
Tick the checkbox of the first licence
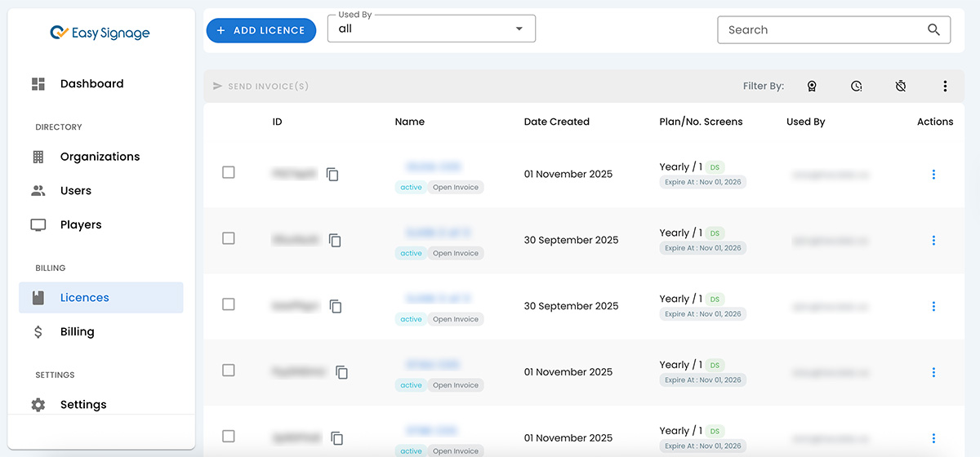(229, 172)
